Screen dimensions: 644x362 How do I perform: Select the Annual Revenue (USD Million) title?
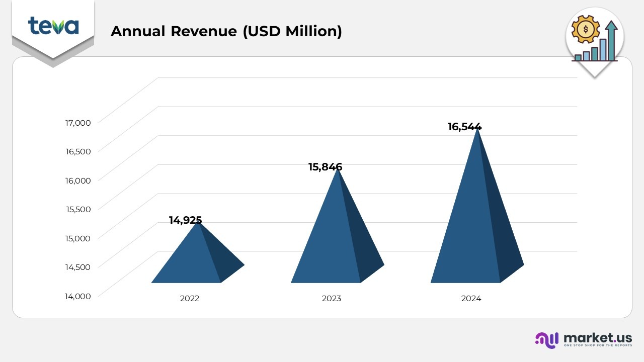tap(226, 31)
